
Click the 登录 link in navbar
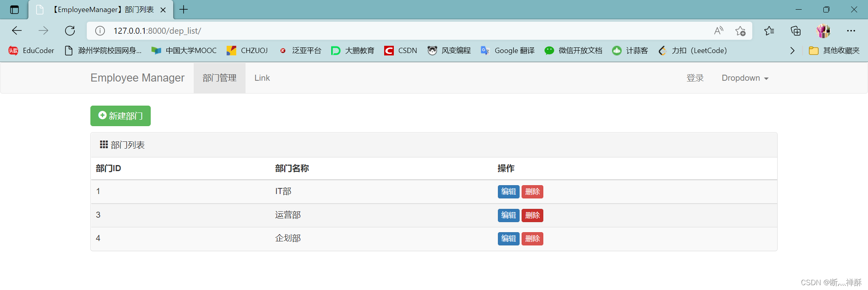pyautogui.click(x=695, y=78)
